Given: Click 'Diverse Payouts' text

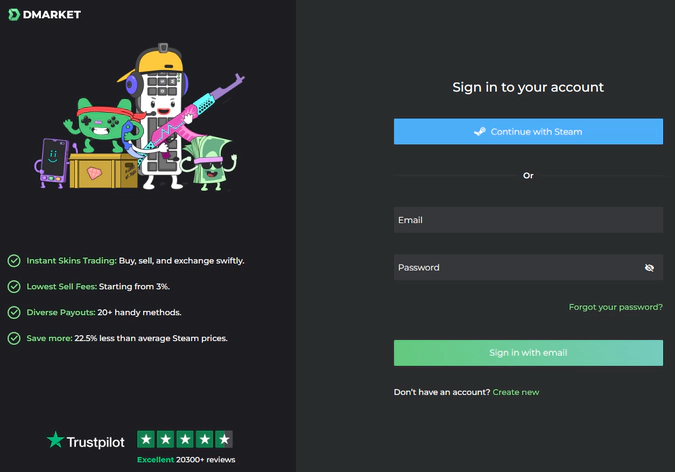Looking at the screenshot, I should pyautogui.click(x=61, y=312).
